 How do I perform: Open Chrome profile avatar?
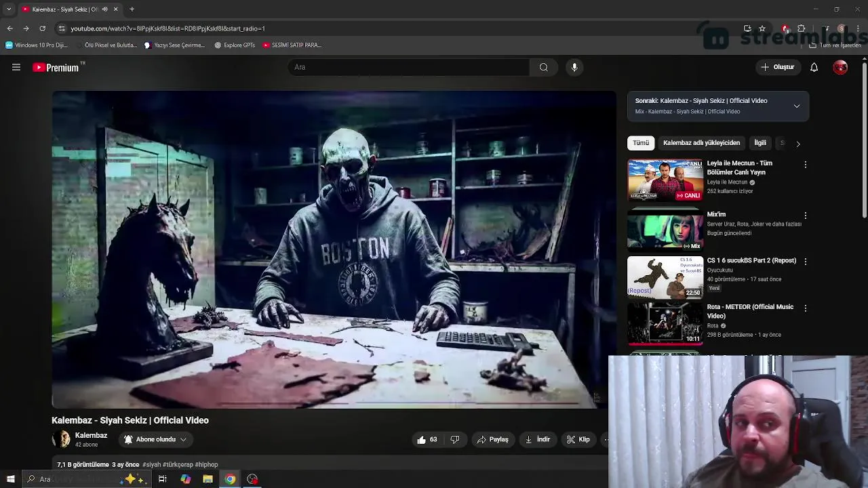[x=842, y=28]
